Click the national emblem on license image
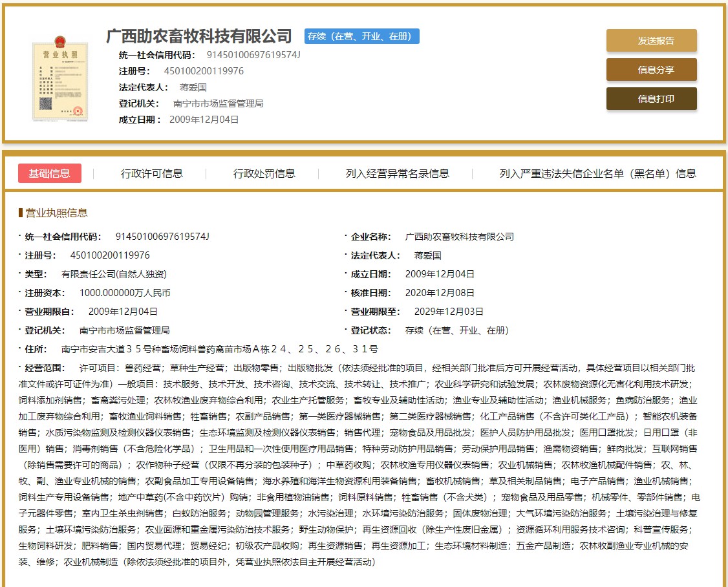The image size is (728, 587). 60,41
